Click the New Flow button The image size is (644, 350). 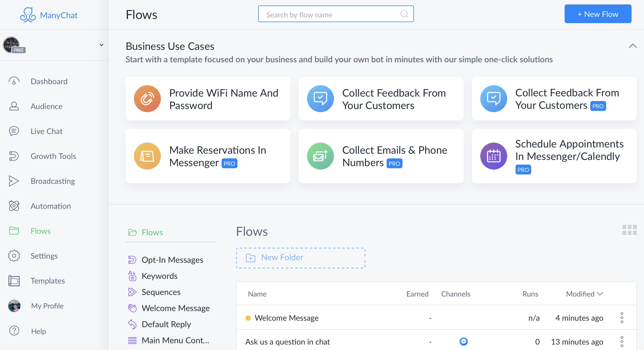pyautogui.click(x=599, y=14)
